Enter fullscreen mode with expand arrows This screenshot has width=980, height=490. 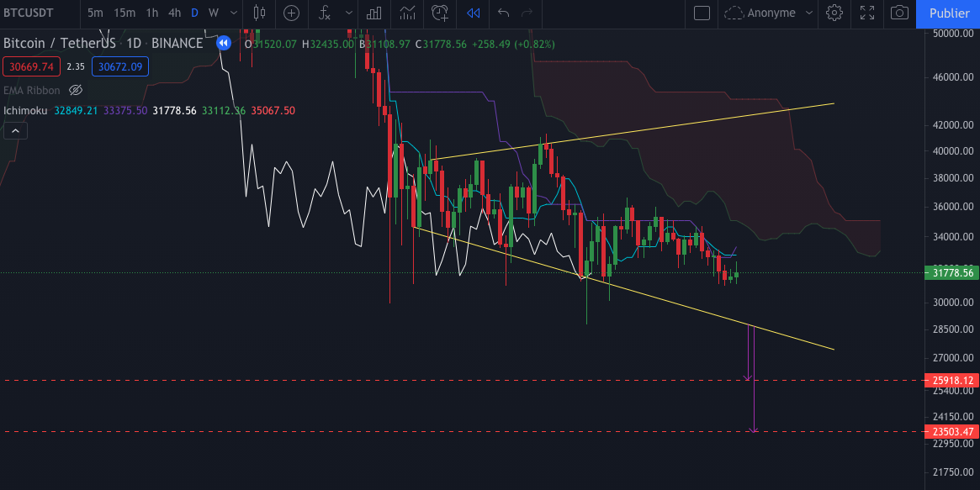point(866,13)
